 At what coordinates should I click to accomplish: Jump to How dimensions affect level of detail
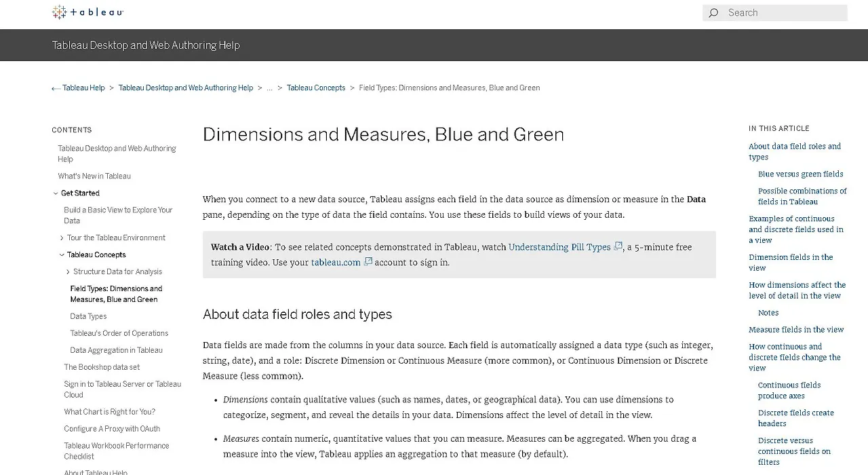pos(797,291)
